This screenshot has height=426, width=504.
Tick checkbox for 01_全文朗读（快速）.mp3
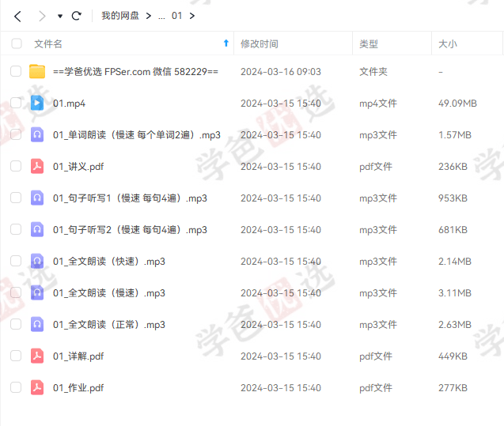(x=16, y=261)
